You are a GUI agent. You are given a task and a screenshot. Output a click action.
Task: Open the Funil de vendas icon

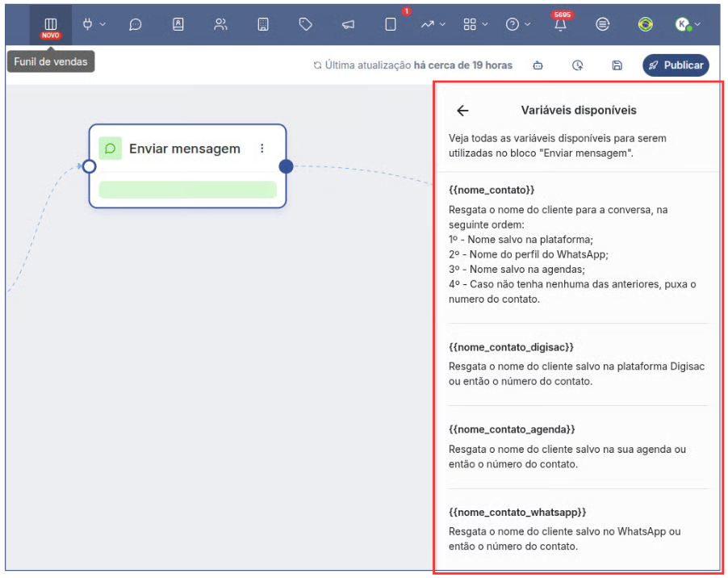pyautogui.click(x=51, y=25)
